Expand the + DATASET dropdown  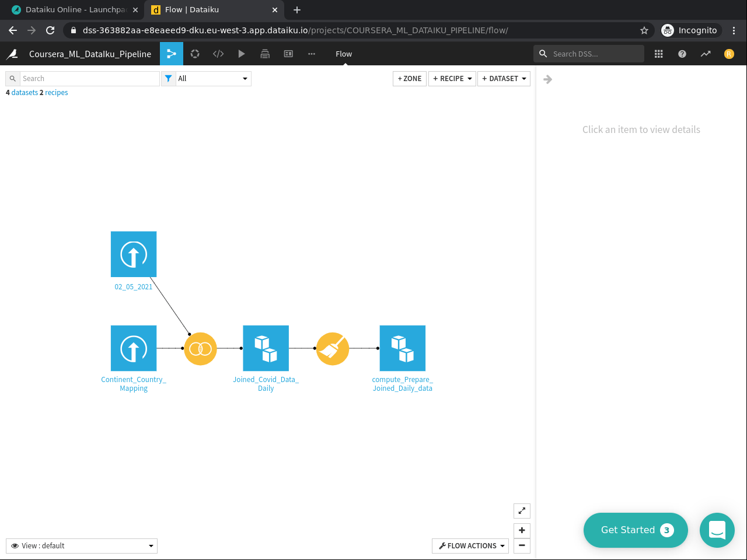504,78
